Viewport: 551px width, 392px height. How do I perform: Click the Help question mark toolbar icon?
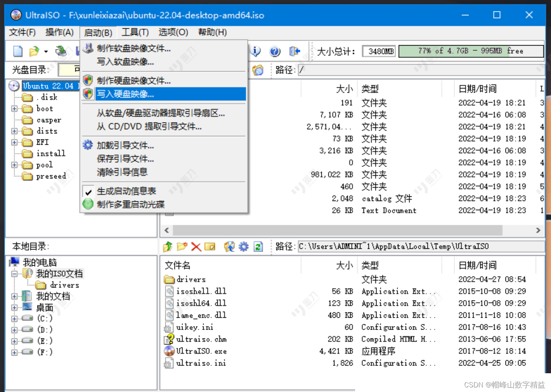pos(275,51)
